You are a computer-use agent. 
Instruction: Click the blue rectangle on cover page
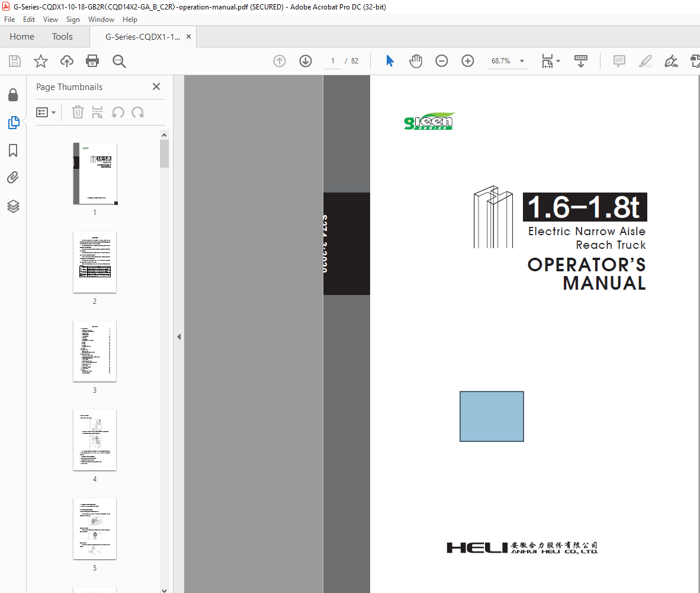coord(492,416)
